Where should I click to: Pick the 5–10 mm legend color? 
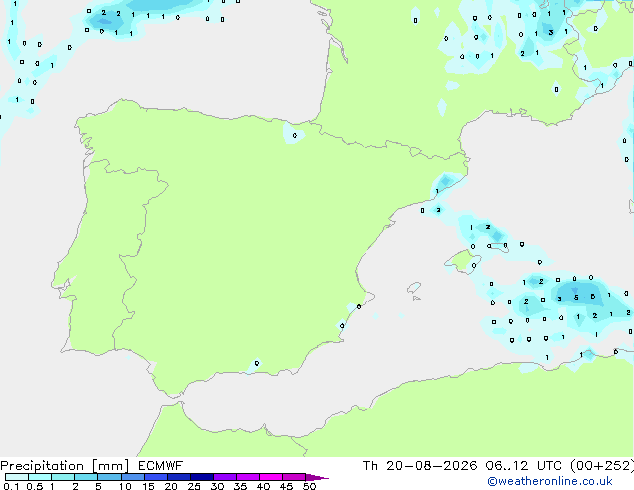tap(109, 477)
